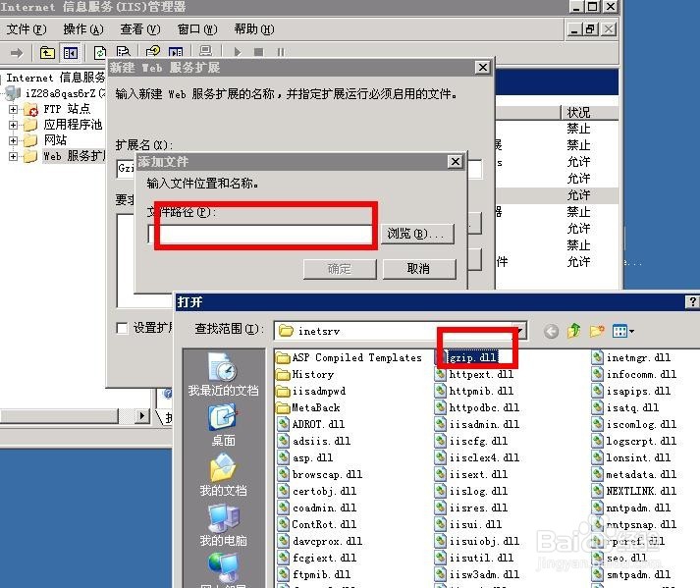Select the MetaBack folder
This screenshot has height=588, width=700.
pos(308,407)
